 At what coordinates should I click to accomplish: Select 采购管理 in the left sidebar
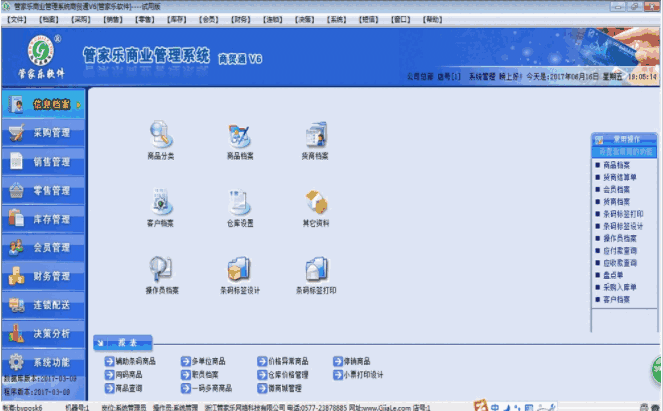coord(44,133)
